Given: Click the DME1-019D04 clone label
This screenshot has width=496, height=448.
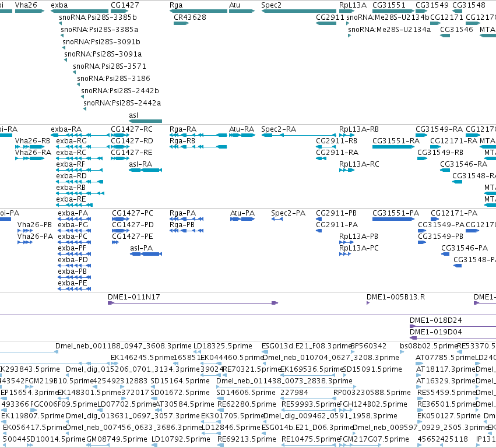Looking at the screenshot, I should click(x=435, y=332).
